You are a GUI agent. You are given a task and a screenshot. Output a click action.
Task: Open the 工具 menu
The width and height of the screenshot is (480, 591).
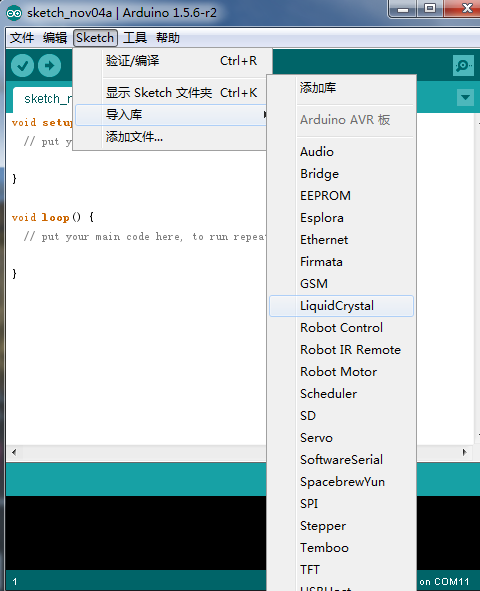pos(135,38)
